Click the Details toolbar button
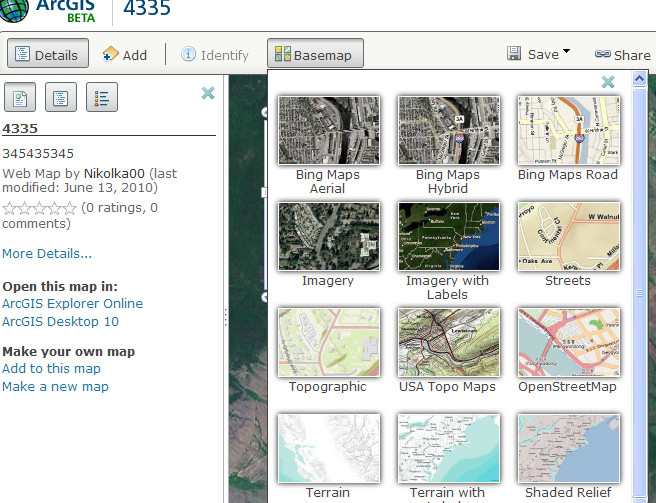Image resolution: width=656 pixels, height=503 pixels. (47, 55)
